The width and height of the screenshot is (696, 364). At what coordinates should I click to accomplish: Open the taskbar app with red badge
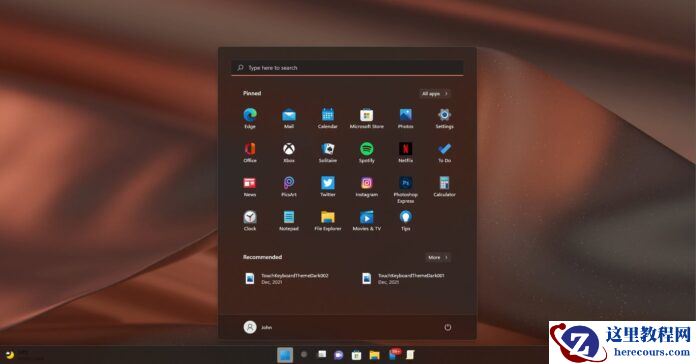click(394, 354)
